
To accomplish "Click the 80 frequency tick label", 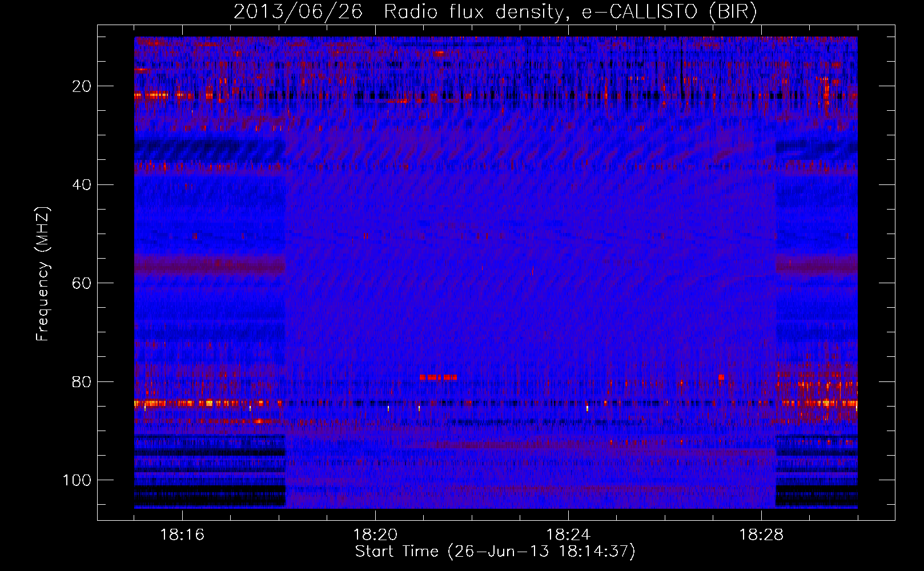I will 82,381.
